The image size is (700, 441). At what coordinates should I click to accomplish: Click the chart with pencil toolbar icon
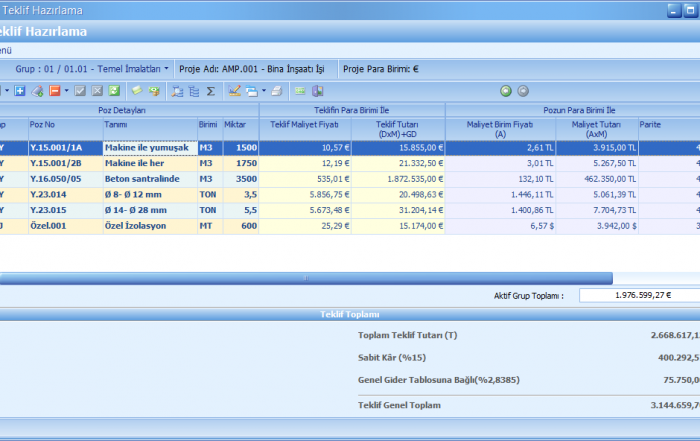(234, 91)
